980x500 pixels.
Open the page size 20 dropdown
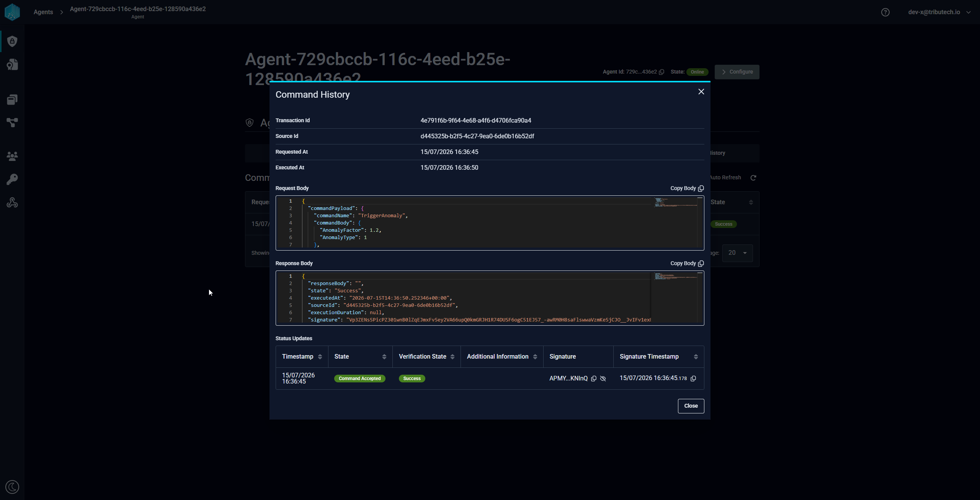coord(737,253)
